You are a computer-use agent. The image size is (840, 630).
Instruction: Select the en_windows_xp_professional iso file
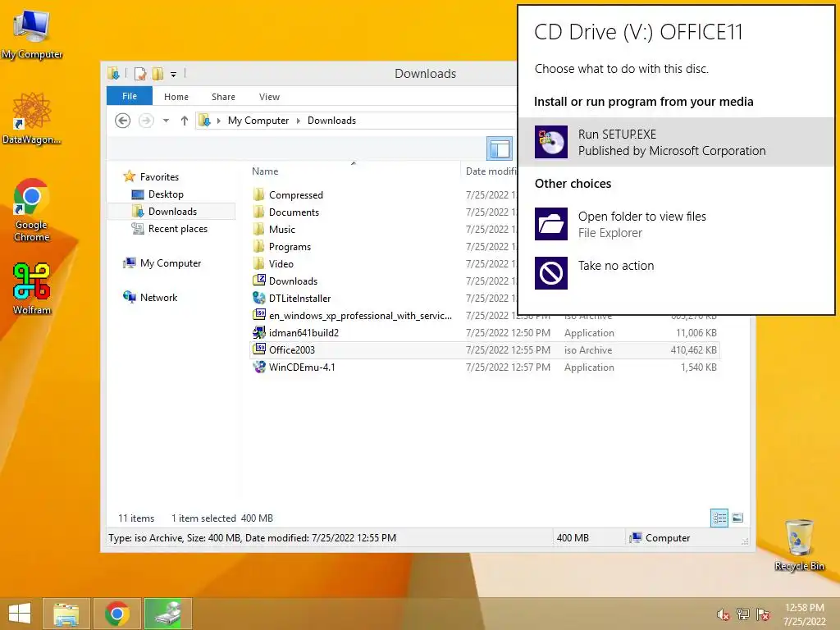(x=360, y=316)
